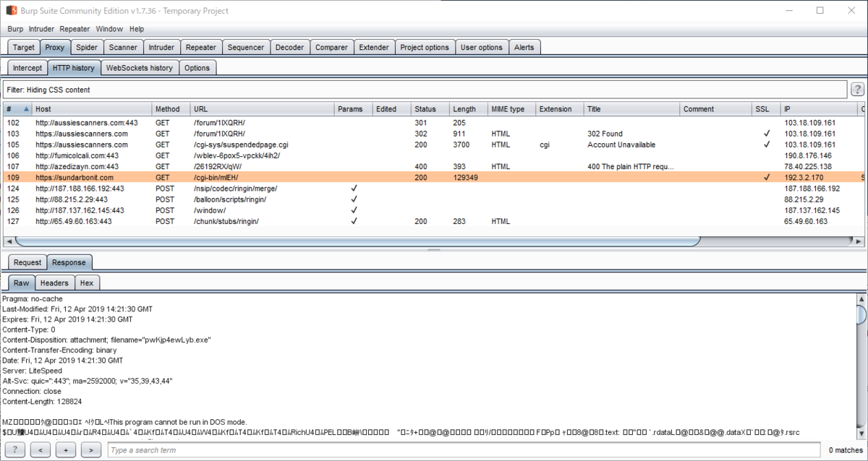Click the Burp Suite logo icon
The width and height of the screenshot is (868, 461).
pyautogui.click(x=12, y=10)
